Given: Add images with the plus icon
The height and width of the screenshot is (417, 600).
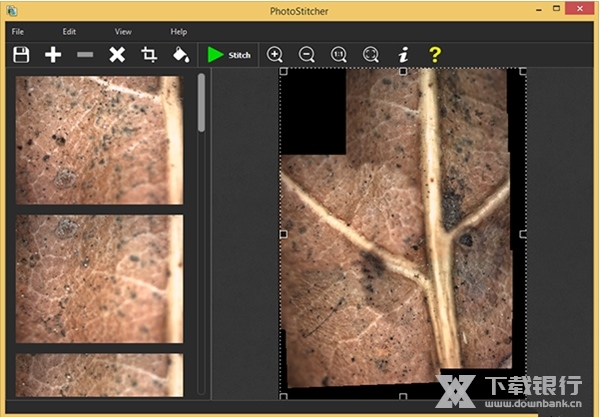Looking at the screenshot, I should (x=53, y=55).
